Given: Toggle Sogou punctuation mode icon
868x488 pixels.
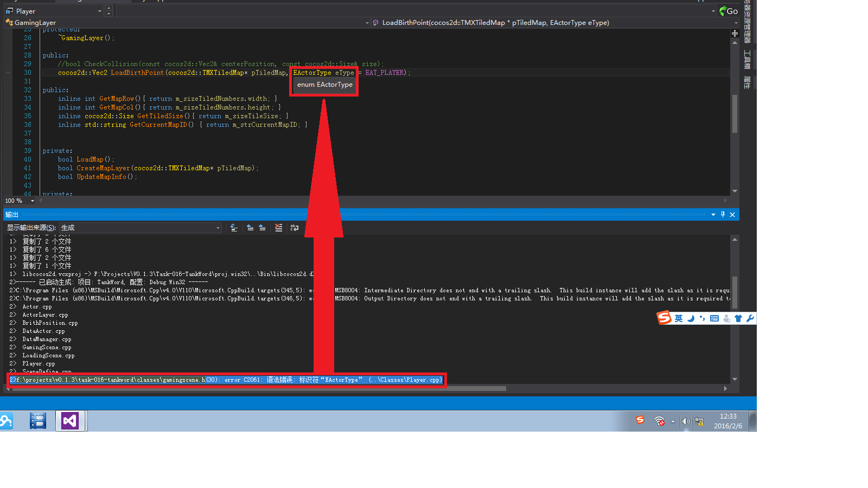Looking at the screenshot, I should [703, 318].
